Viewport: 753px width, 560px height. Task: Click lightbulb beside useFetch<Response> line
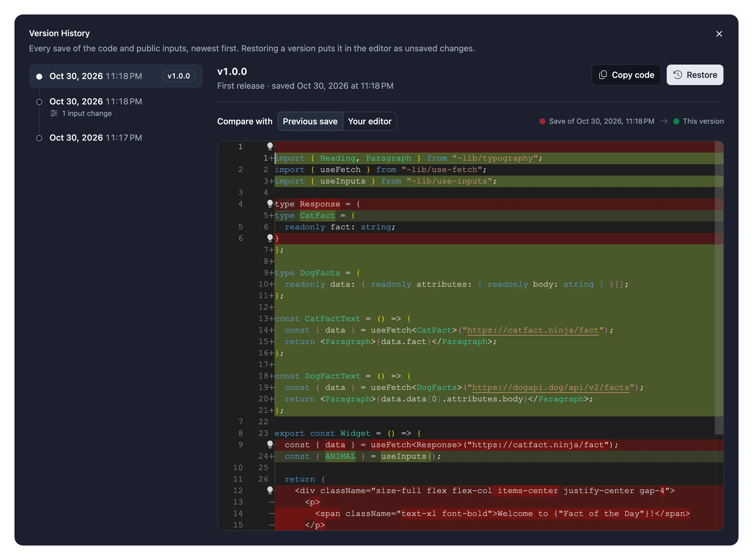pyautogui.click(x=270, y=444)
